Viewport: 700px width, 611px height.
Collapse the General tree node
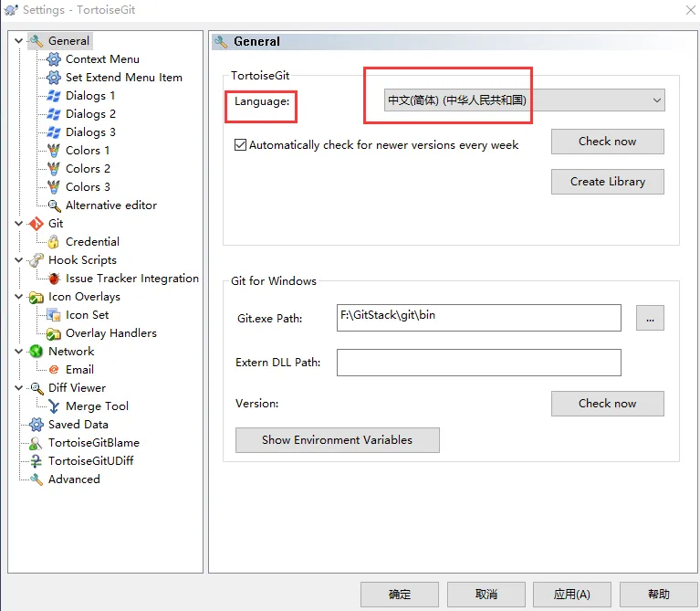tap(18, 41)
